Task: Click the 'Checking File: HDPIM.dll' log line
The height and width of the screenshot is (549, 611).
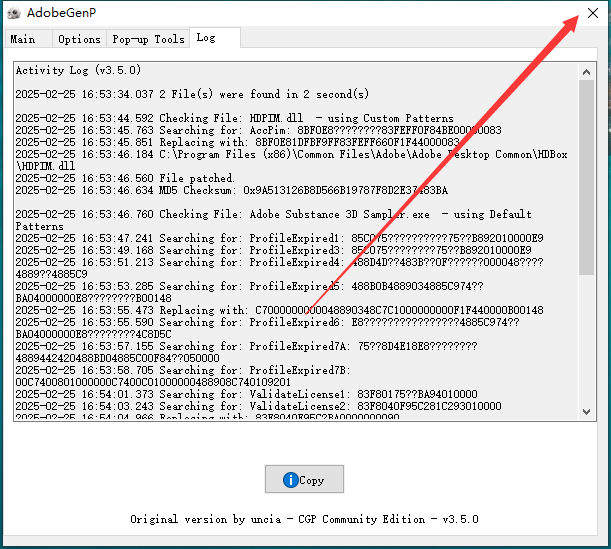Action: pyautogui.click(x=235, y=118)
